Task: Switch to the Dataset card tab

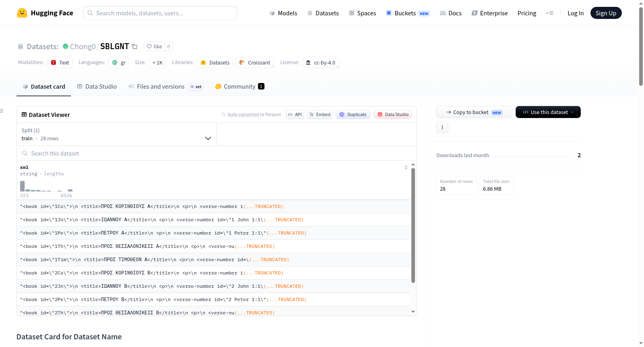Action: coord(44,87)
